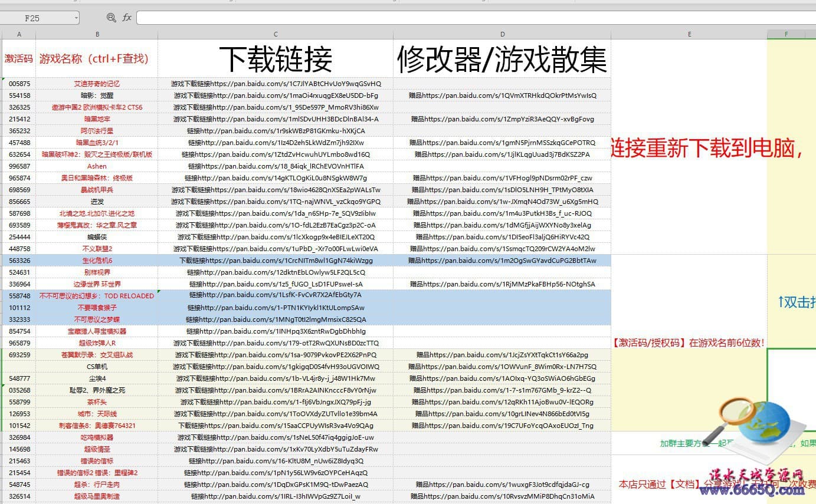Select activation code cell 005875
The width and height of the screenshot is (816, 504).
tap(19, 84)
